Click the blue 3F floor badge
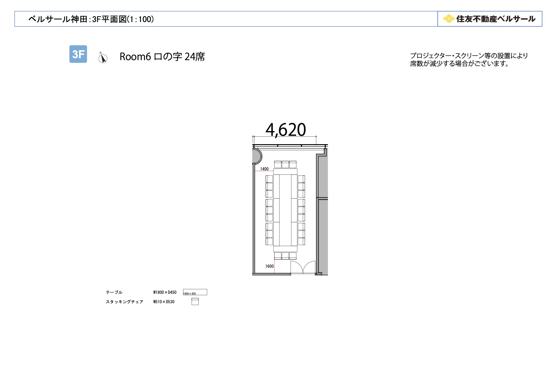Viewport: 555px width, 392px height. click(x=78, y=54)
